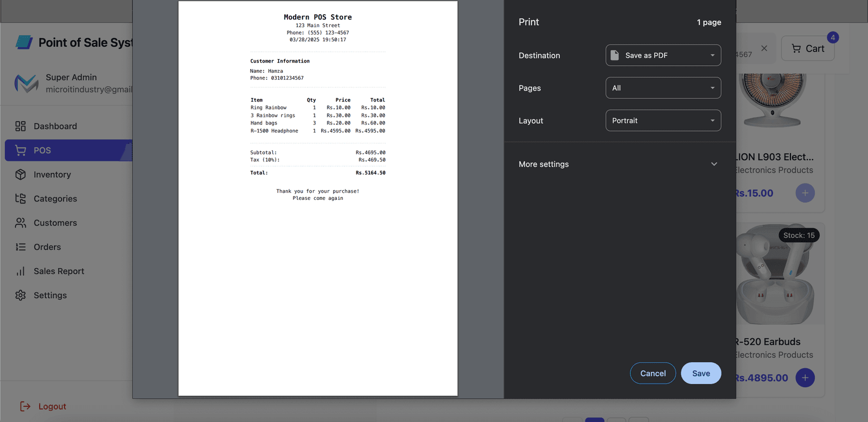Click the Customers people icon
This screenshot has height=422, width=868.
(x=21, y=223)
